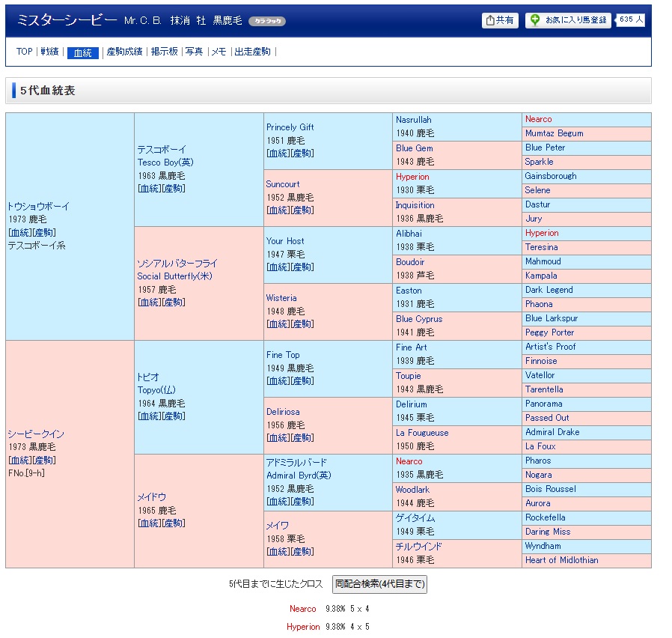The image size is (672, 638).
Task: Click the 共有 share button
Action: point(500,20)
